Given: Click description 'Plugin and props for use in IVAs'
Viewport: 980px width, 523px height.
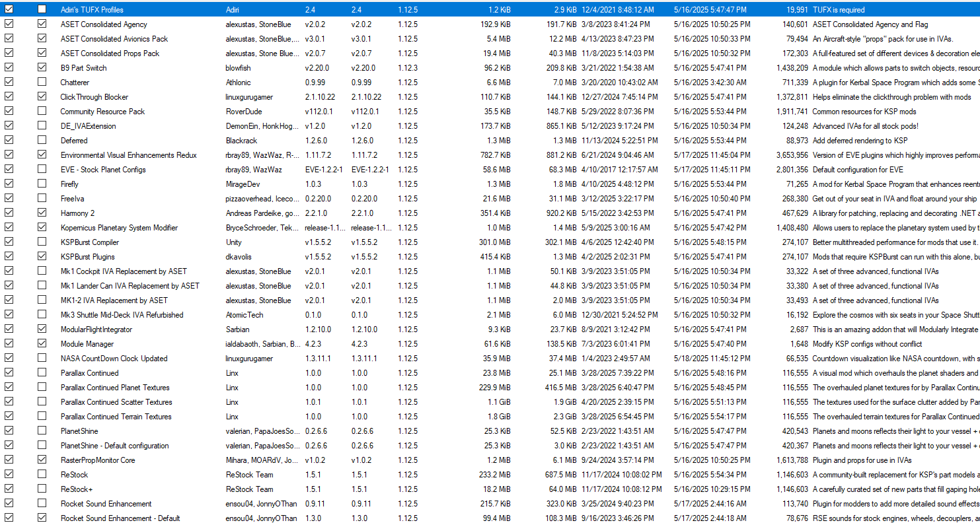Looking at the screenshot, I should click(x=862, y=460).
